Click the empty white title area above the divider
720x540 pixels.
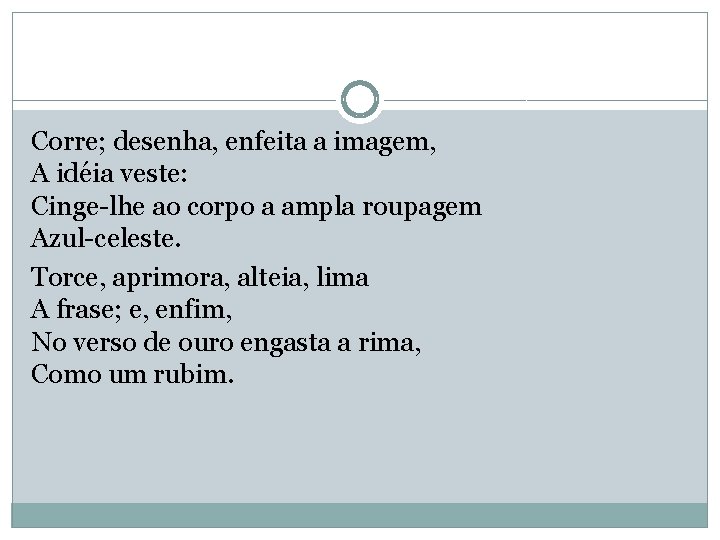(360, 50)
